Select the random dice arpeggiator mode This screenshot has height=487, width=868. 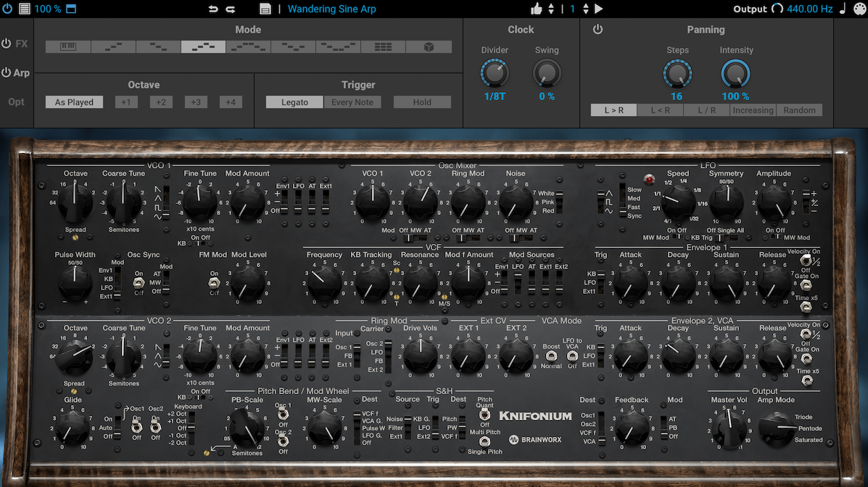[429, 46]
